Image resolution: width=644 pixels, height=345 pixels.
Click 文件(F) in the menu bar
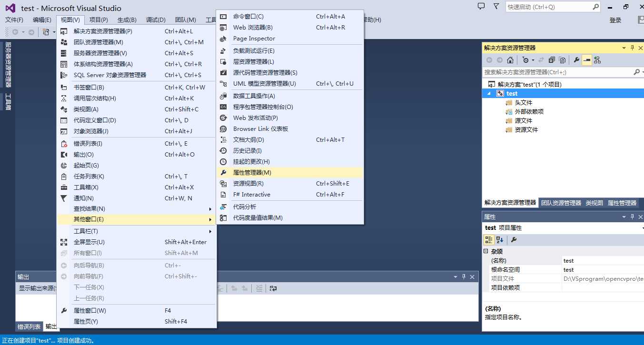pos(14,20)
